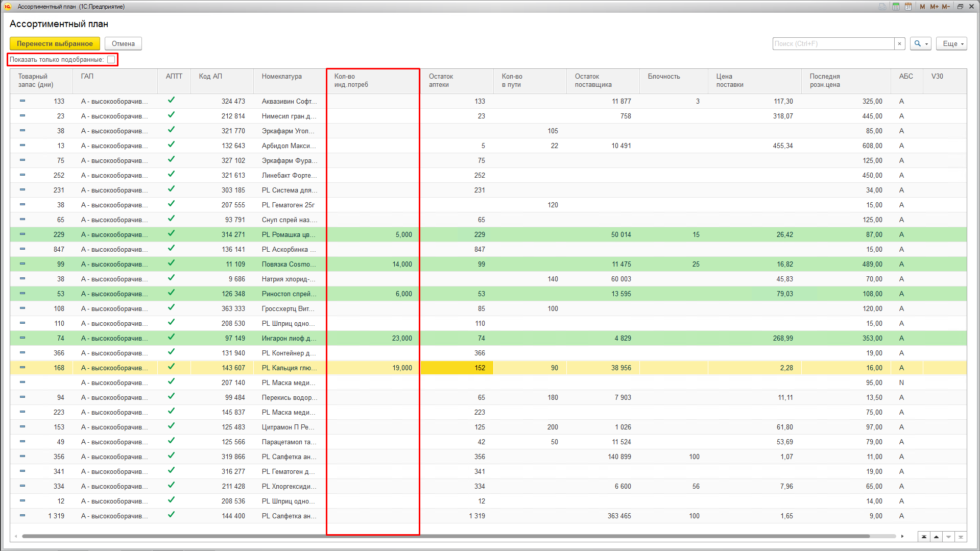Clear the search field with X button
Image resolution: width=980 pixels, height=551 pixels.
[x=899, y=44]
